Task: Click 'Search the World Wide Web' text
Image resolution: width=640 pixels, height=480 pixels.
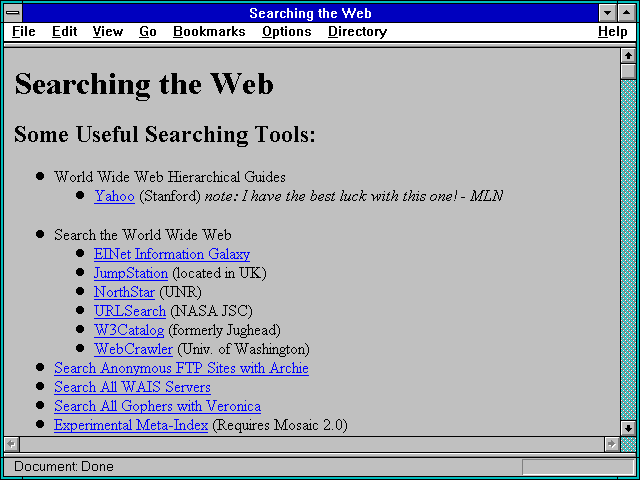Action: click(x=142, y=235)
